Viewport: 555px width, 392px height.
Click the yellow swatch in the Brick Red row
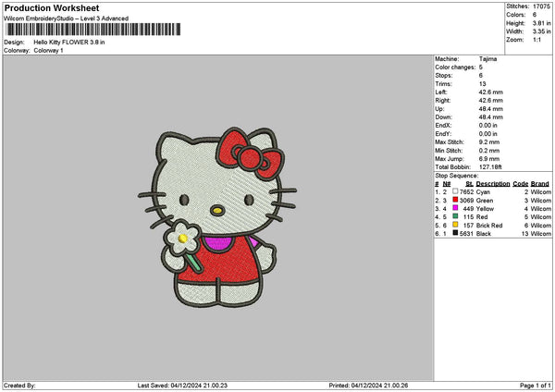pyautogui.click(x=455, y=225)
